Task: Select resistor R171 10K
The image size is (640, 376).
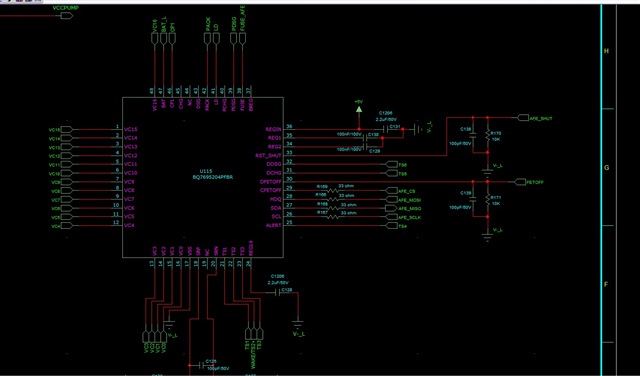Action: pos(487,199)
